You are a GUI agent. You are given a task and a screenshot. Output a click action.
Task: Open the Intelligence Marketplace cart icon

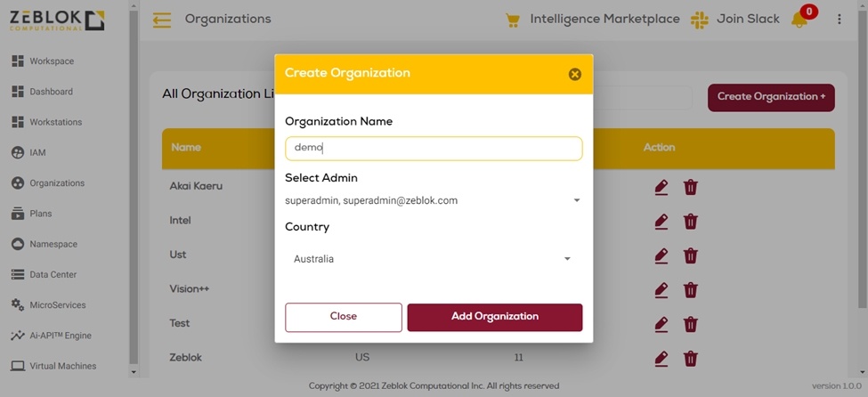[x=512, y=20]
